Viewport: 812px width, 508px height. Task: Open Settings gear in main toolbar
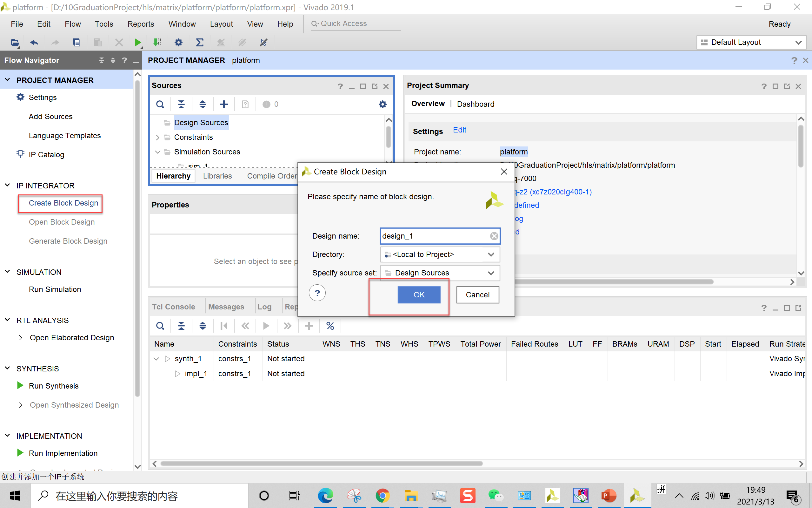[179, 42]
